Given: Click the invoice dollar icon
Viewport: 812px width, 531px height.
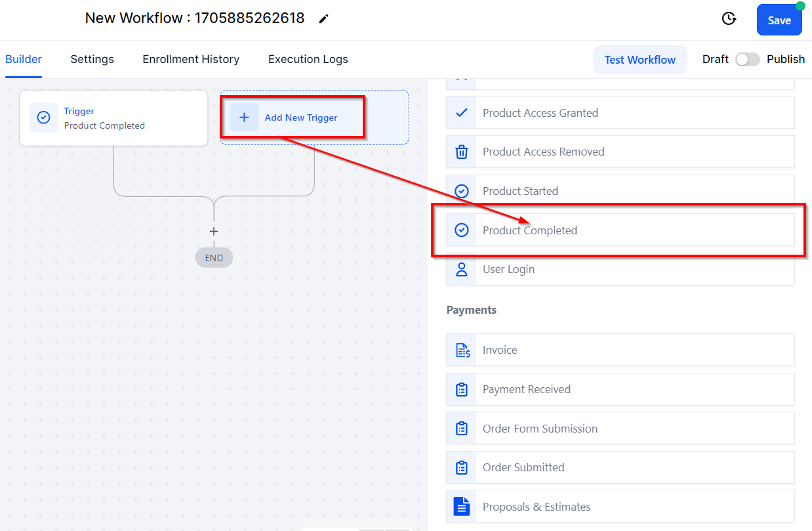Looking at the screenshot, I should (462, 350).
